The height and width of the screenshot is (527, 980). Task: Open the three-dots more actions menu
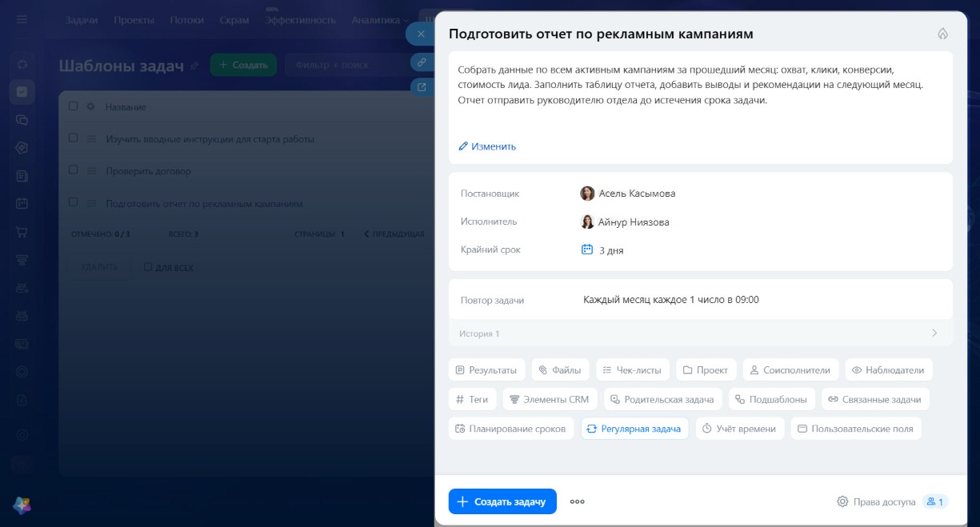coord(578,501)
